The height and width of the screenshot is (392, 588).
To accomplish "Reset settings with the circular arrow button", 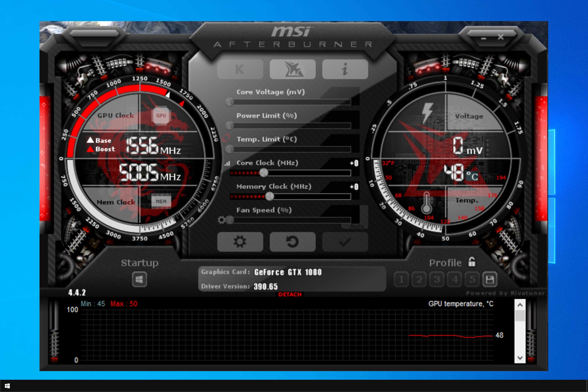I will (x=292, y=242).
